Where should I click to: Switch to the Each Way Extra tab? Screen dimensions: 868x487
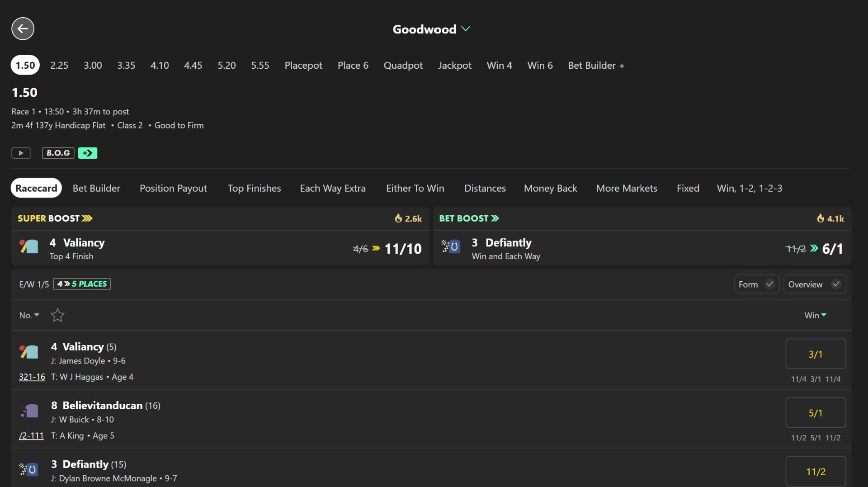tap(333, 189)
